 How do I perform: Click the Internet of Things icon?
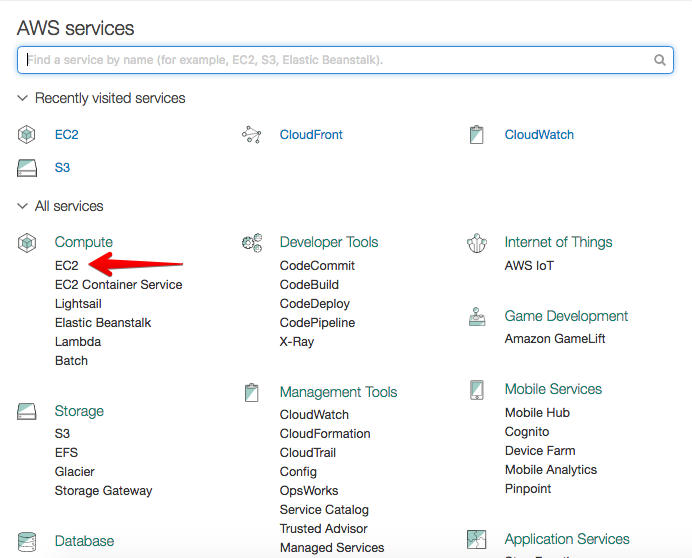coord(477,242)
